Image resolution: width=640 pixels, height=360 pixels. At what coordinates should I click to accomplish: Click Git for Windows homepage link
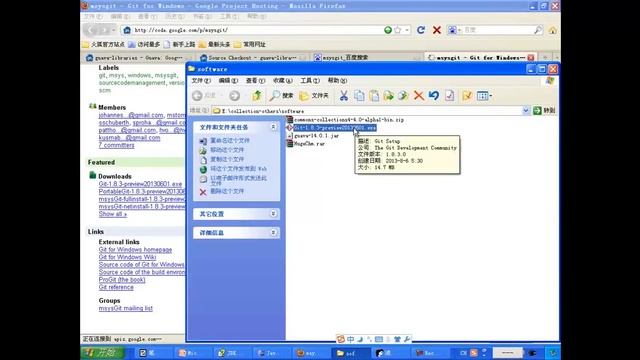[135, 249]
